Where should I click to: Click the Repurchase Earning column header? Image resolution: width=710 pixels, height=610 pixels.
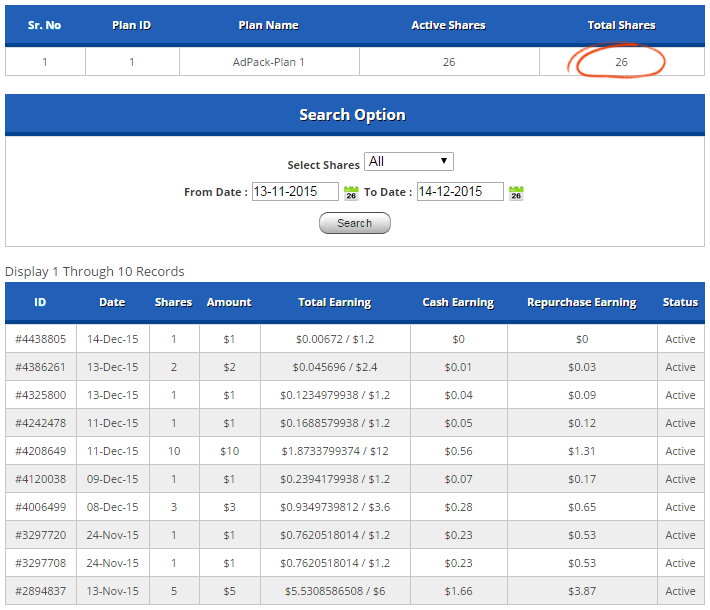(x=582, y=302)
